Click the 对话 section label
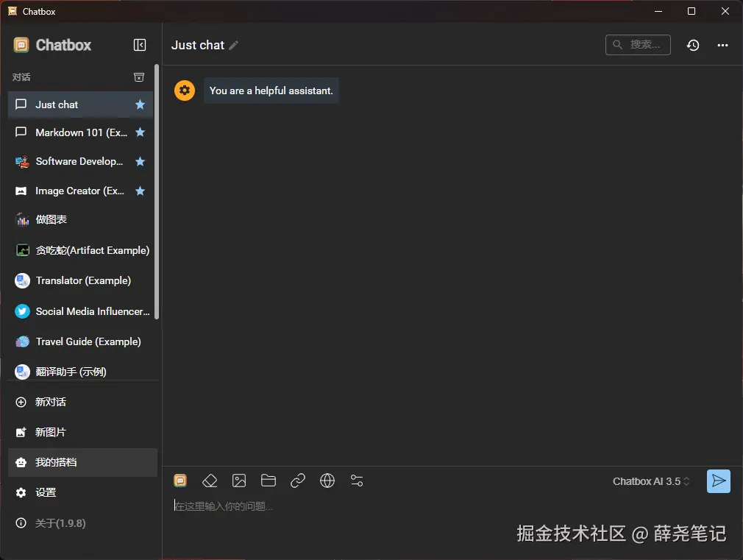The image size is (743, 560). pos(21,77)
